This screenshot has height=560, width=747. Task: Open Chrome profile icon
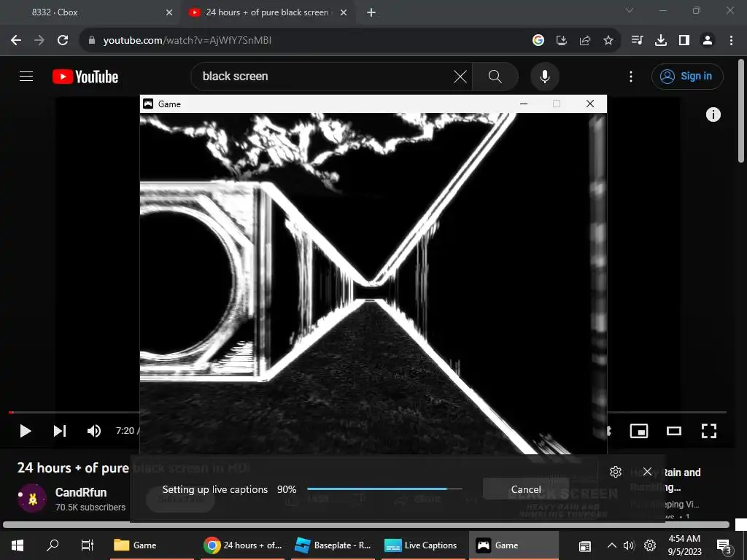click(x=708, y=41)
